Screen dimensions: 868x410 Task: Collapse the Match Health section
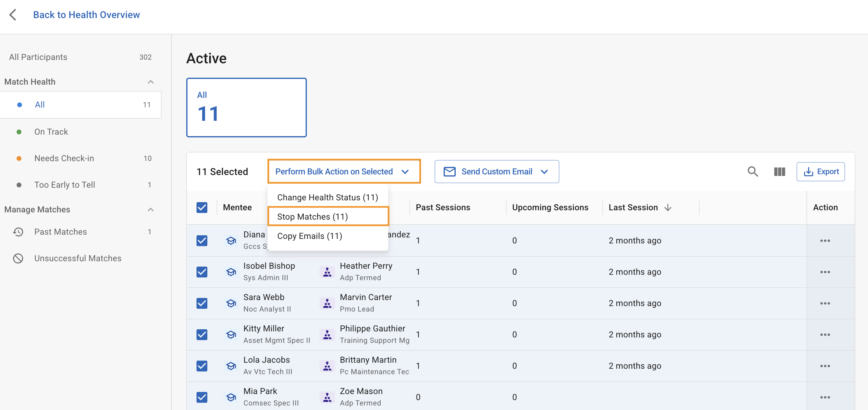click(151, 82)
